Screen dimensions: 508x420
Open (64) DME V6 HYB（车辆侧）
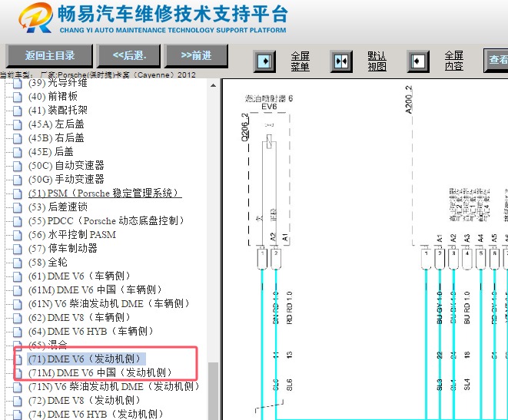click(x=91, y=332)
